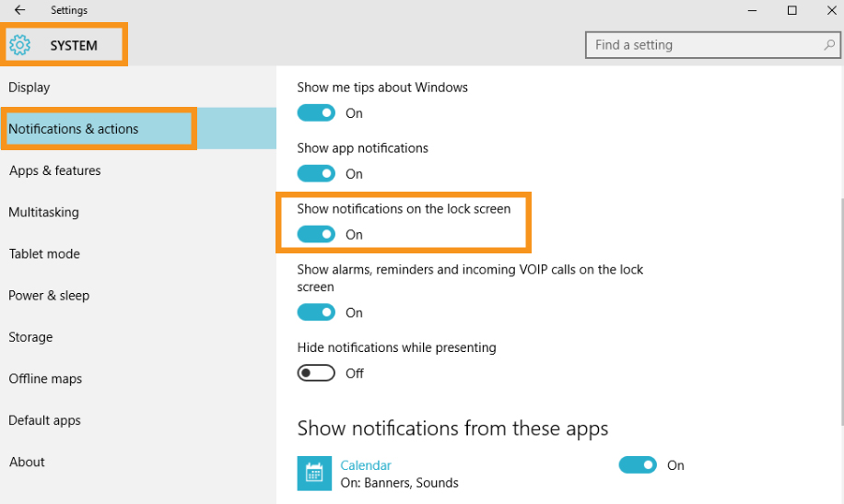Viewport: 844px width, 504px height.
Task: Toggle alarms, reminders and VOIP calls switch
Action: 316,312
